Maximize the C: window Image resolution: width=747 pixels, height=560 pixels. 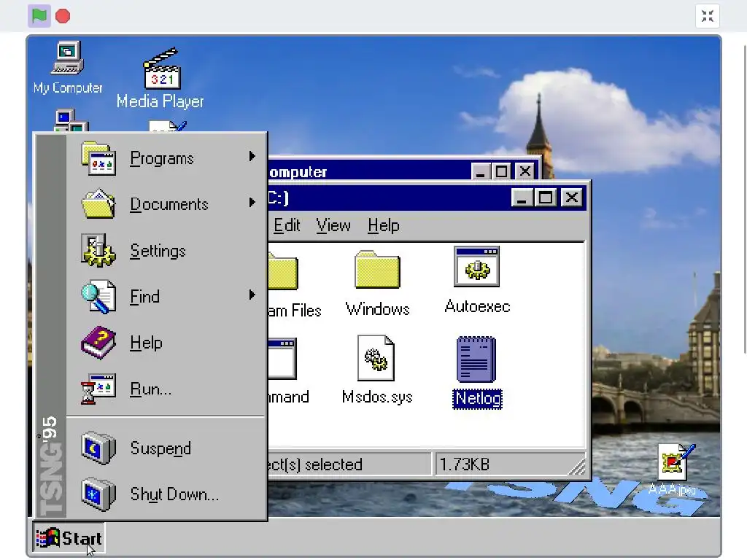(x=545, y=197)
